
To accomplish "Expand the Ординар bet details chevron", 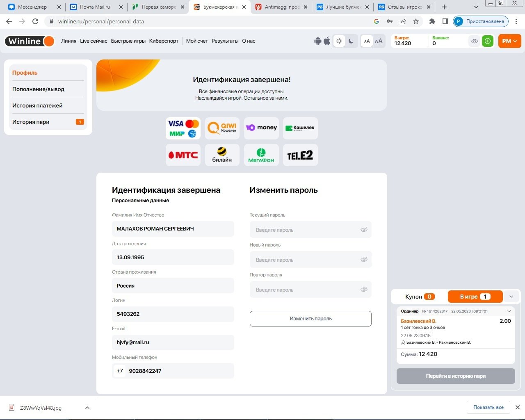I will tap(509, 311).
